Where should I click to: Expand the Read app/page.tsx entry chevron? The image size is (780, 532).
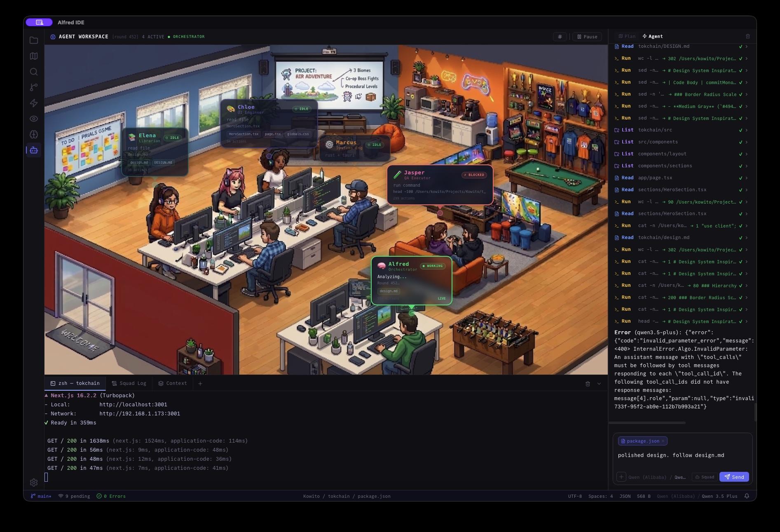(746, 178)
